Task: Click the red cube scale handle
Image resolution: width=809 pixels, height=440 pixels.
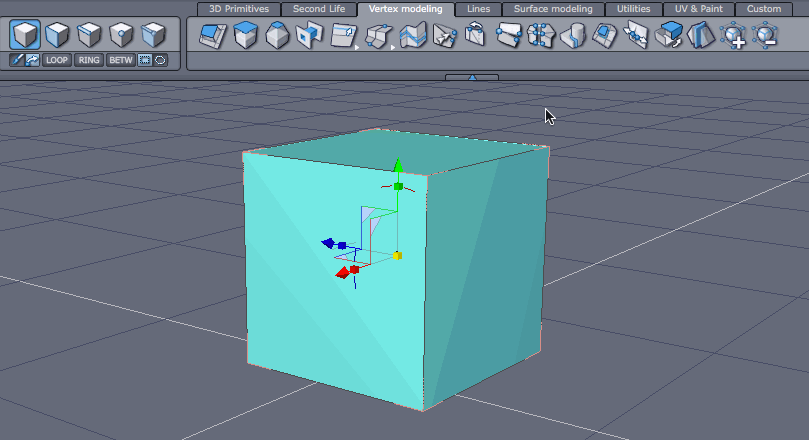Action: (354, 270)
